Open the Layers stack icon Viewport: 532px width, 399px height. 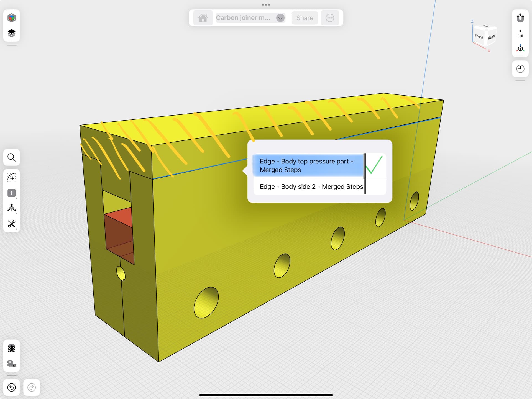tap(11, 33)
